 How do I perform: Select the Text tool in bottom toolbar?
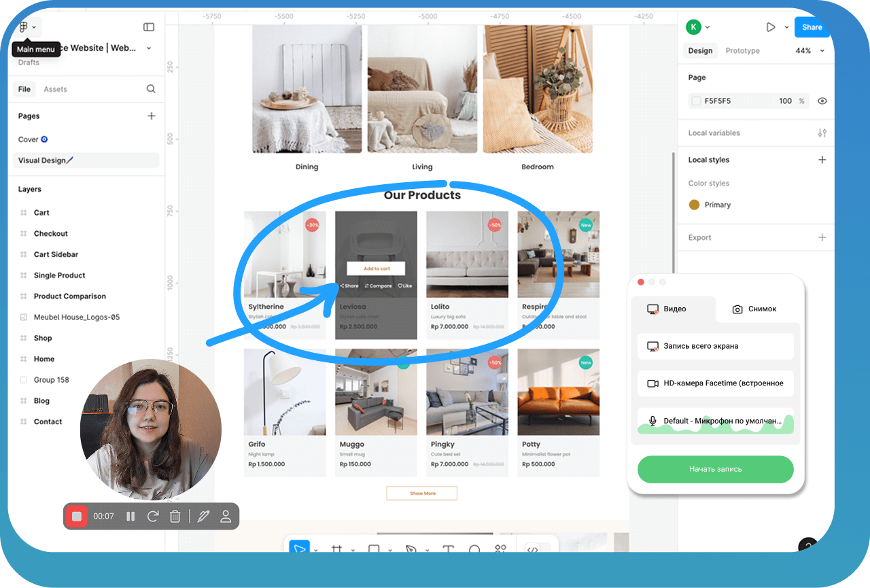pyautogui.click(x=448, y=549)
